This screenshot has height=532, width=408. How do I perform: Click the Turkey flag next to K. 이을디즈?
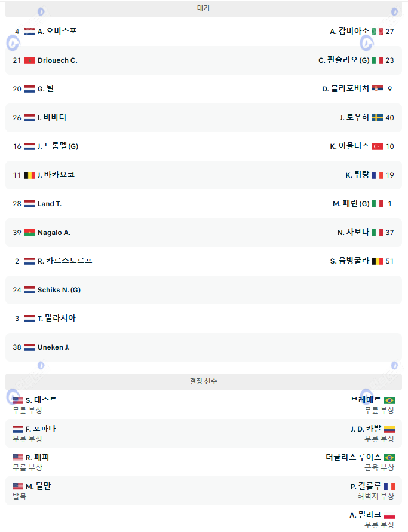[378, 146]
